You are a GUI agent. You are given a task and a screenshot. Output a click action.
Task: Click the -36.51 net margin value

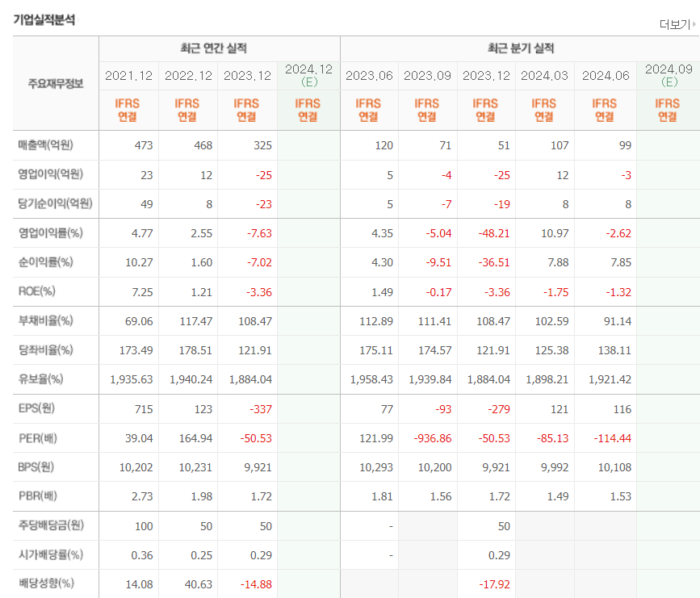pos(494,262)
